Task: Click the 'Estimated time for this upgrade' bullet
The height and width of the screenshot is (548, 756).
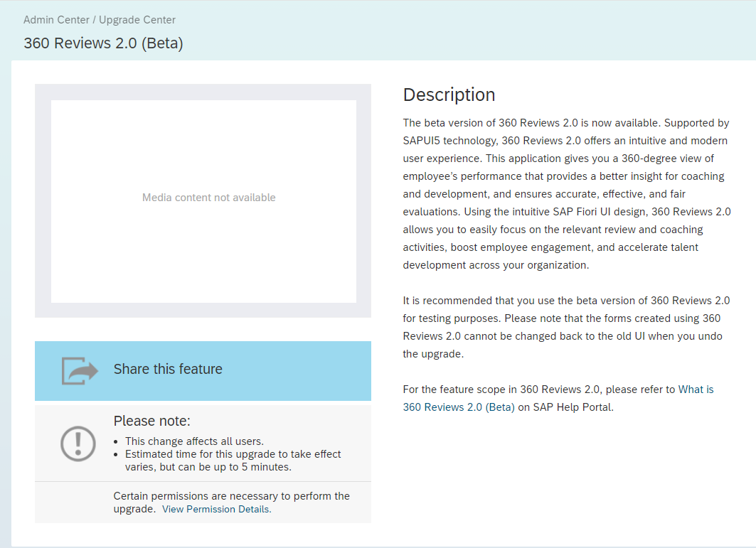Action: [x=233, y=461]
